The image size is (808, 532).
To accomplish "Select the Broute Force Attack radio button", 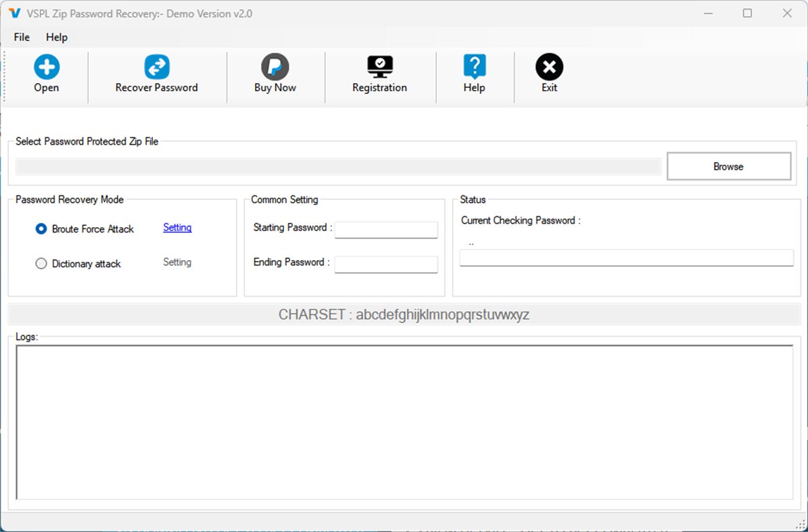I will [x=41, y=228].
